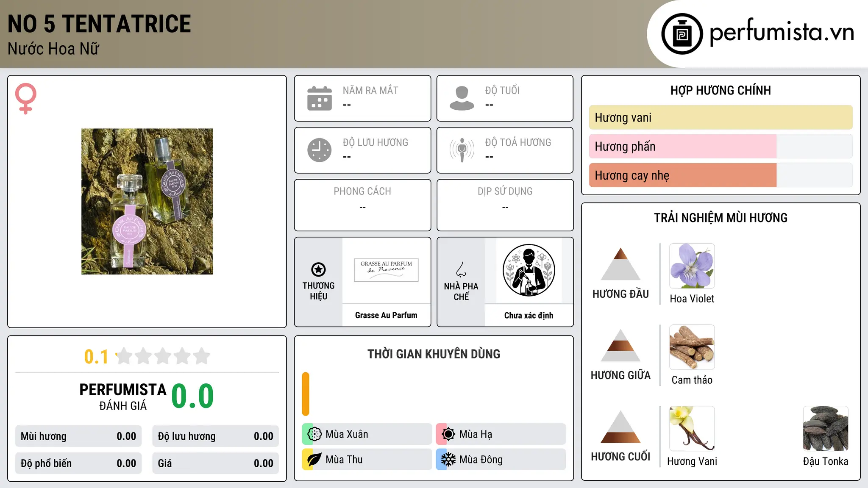Click the Độ phổ biến 0.00 score row
The width and height of the screenshot is (868, 488).
tap(78, 463)
